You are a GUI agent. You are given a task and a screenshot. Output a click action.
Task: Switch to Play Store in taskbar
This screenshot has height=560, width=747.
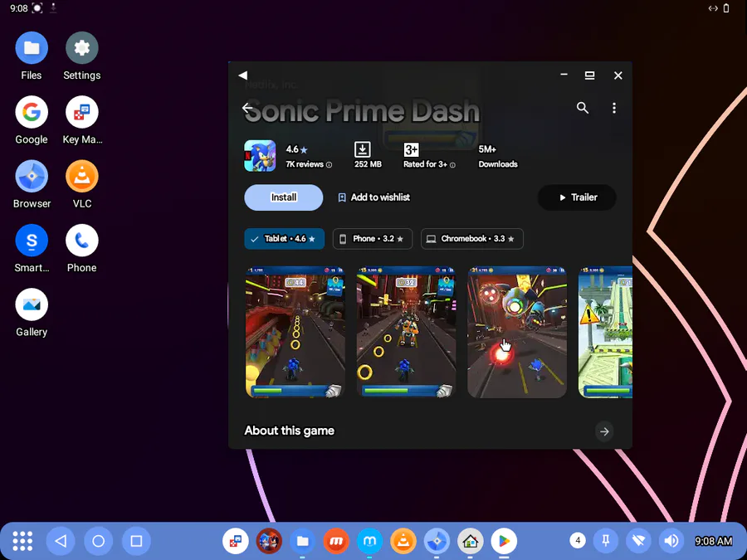click(504, 541)
